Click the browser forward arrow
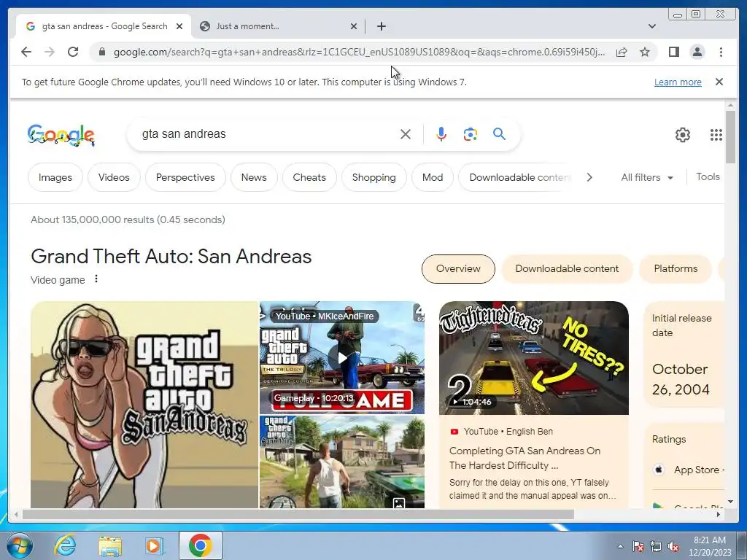Viewport: 747px width, 560px height. [x=50, y=52]
